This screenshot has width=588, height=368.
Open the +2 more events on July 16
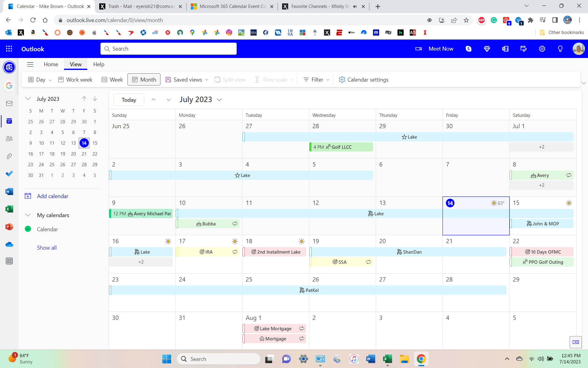point(141,262)
